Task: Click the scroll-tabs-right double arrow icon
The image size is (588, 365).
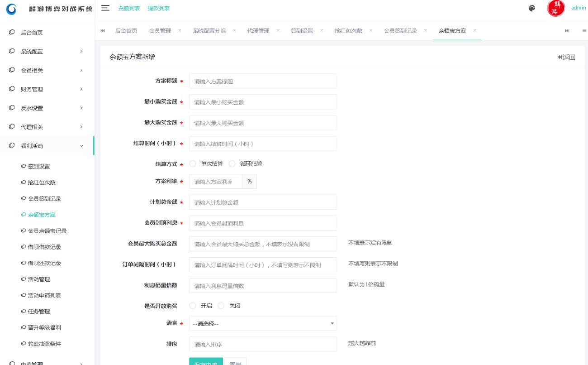Action: [567, 30]
